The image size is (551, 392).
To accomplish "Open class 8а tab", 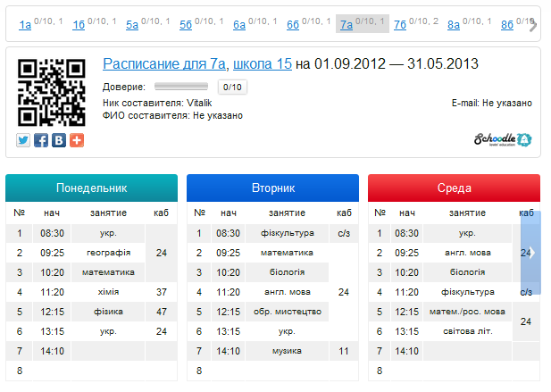I will point(454,25).
